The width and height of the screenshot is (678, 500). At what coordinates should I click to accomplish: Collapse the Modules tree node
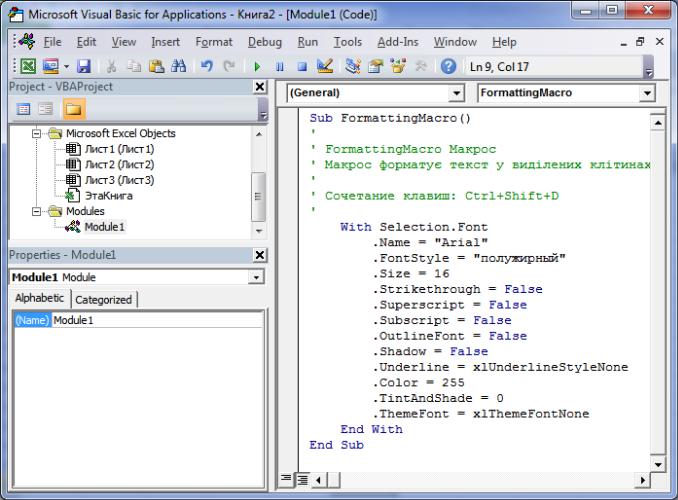click(x=37, y=212)
